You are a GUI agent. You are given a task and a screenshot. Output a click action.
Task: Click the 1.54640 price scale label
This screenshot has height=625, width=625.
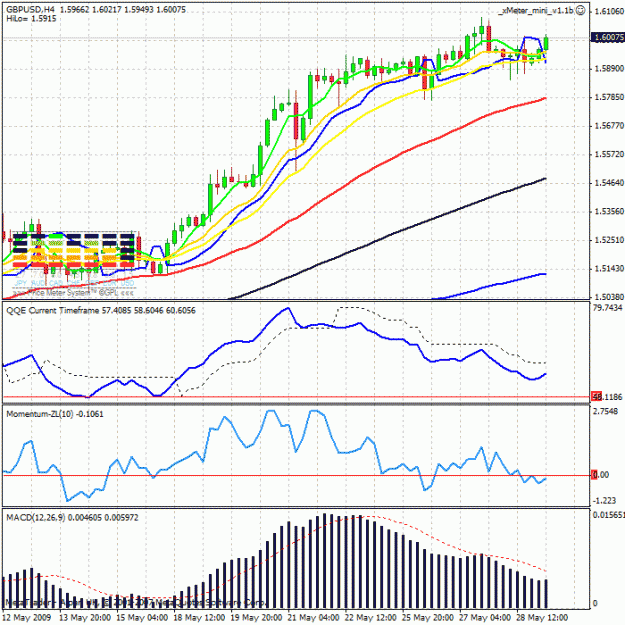tap(609, 183)
